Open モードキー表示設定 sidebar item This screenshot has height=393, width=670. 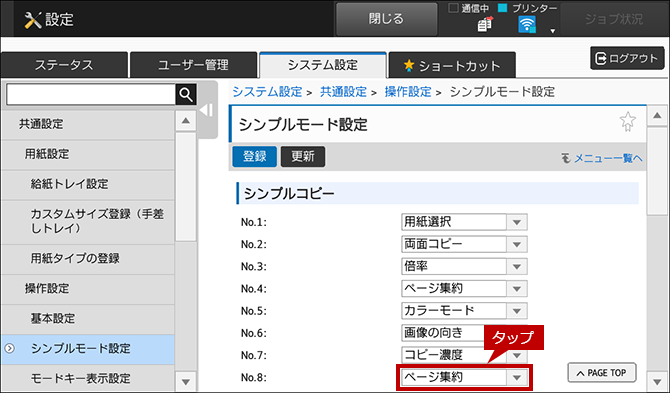click(88, 378)
